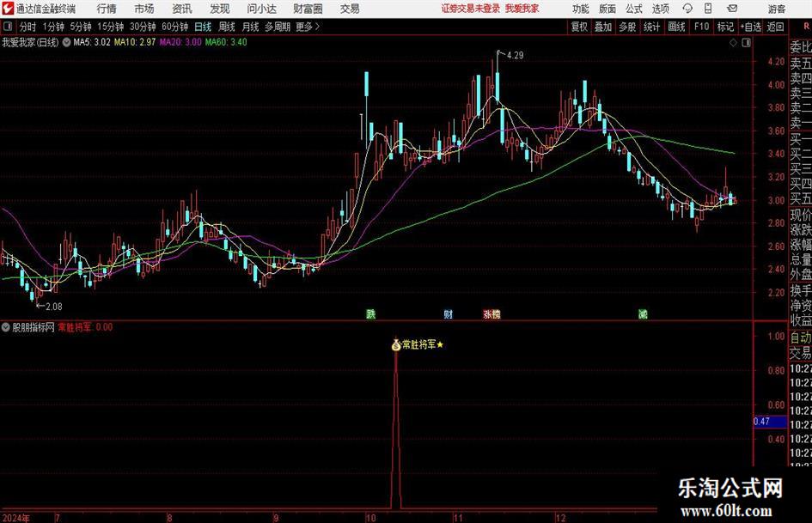Viewport: 812px width, 523px height.
Task: Toggle the left sidebar panel icon
Action: [x=9, y=27]
